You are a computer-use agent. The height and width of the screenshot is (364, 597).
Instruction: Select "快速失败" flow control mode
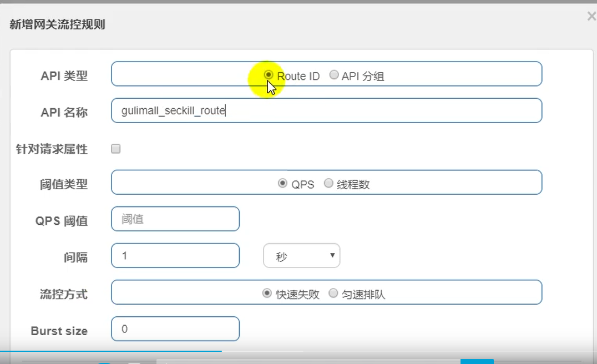point(266,293)
